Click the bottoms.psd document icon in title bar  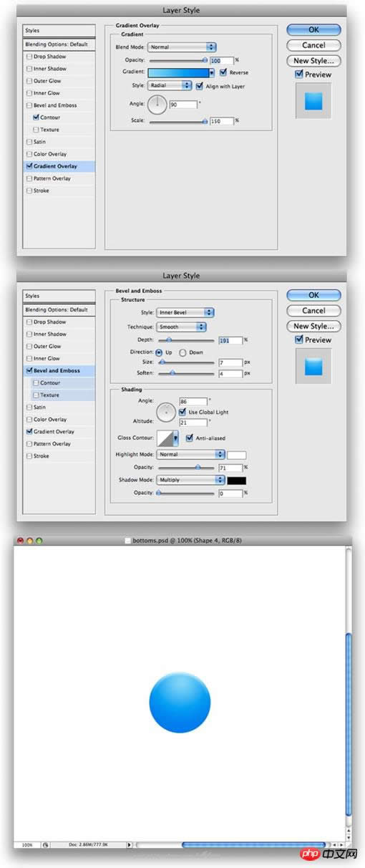[128, 541]
